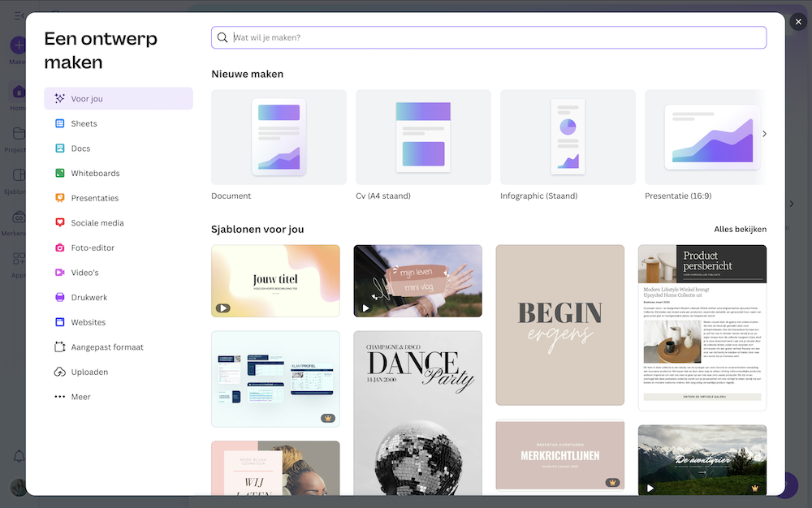Create a new Document design

pos(279,137)
